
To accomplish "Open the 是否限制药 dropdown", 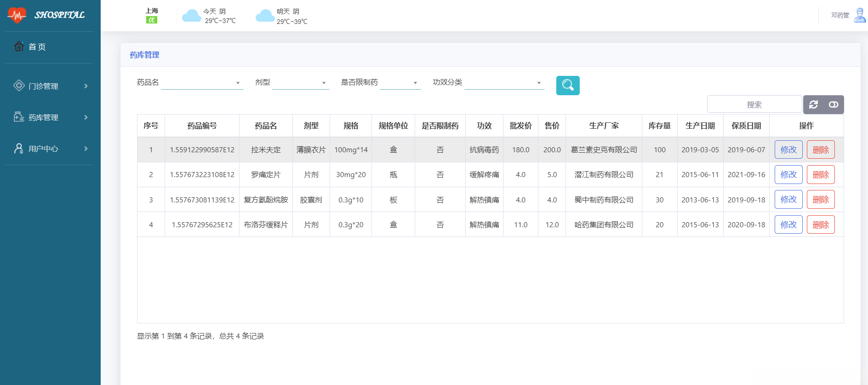I will pos(400,83).
